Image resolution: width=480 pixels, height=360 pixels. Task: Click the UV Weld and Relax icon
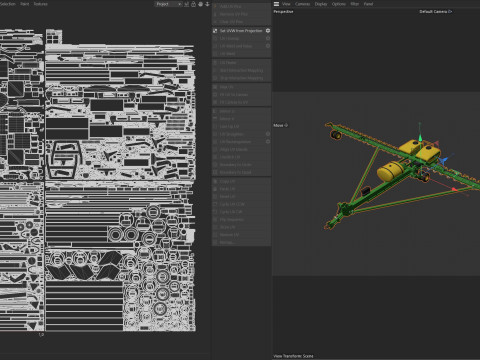215,46
